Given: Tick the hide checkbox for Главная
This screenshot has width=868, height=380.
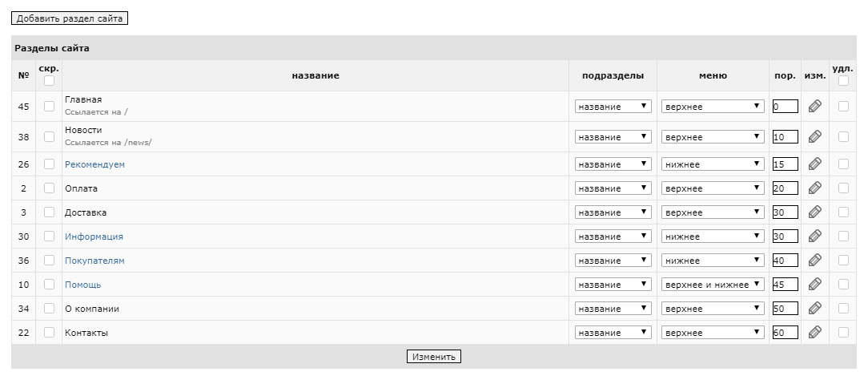Looking at the screenshot, I should click(50, 107).
